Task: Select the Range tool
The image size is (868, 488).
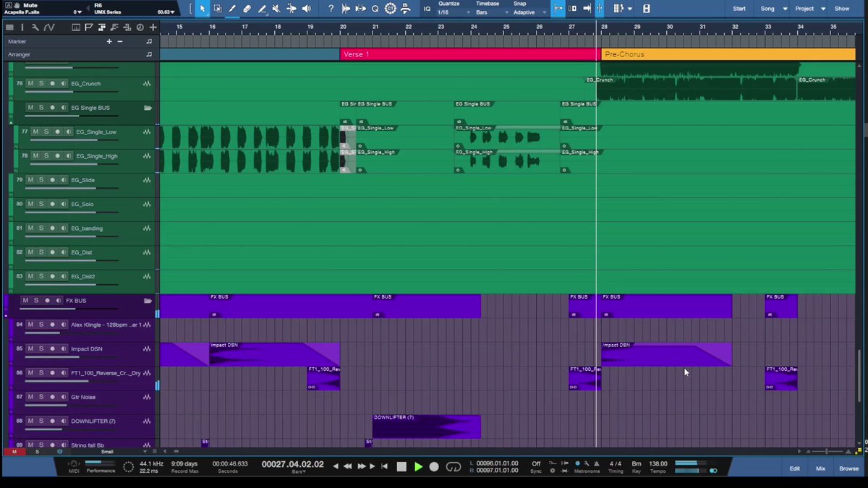Action: tap(218, 9)
